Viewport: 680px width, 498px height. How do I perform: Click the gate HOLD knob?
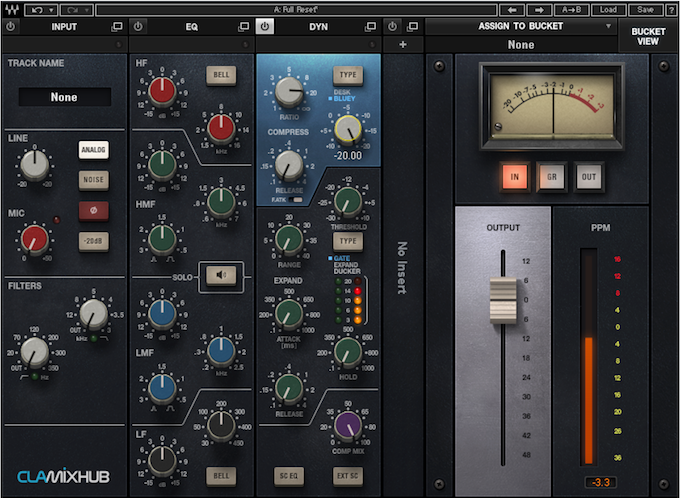click(x=348, y=351)
